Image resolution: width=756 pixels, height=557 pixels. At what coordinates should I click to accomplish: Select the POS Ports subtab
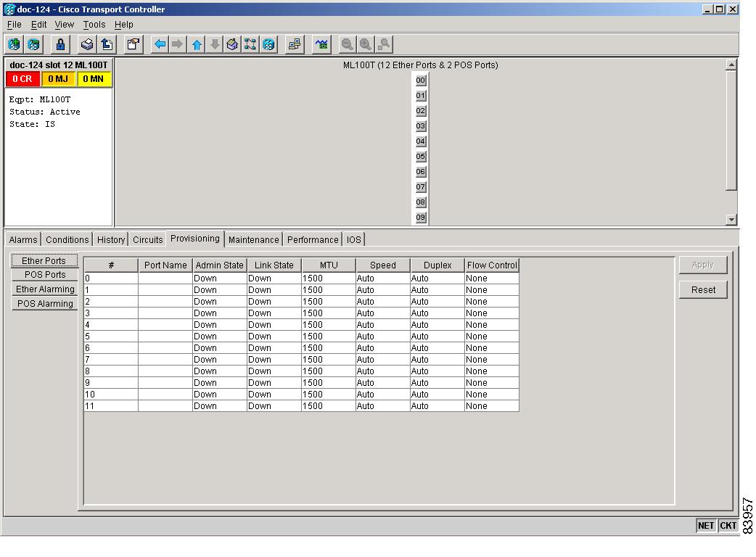[45, 275]
